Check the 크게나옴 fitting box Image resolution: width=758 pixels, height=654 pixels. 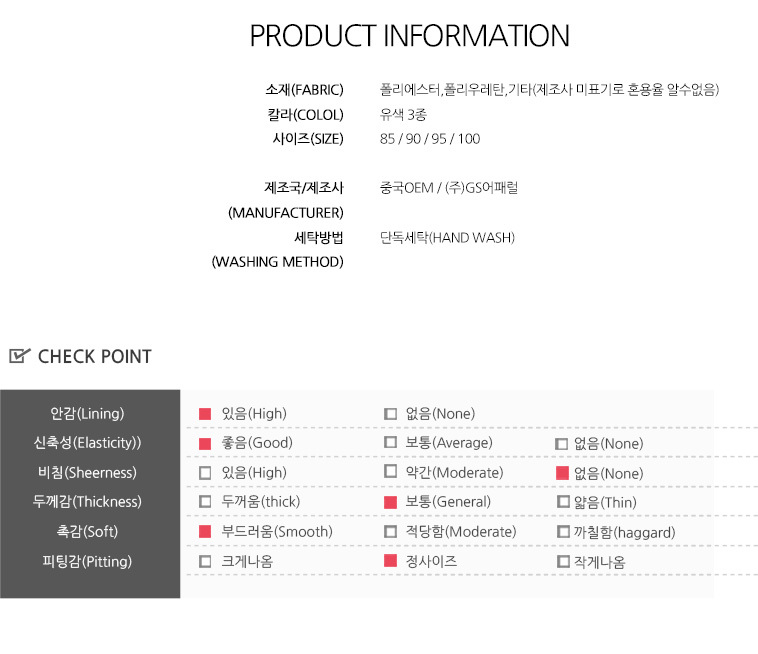click(205, 562)
